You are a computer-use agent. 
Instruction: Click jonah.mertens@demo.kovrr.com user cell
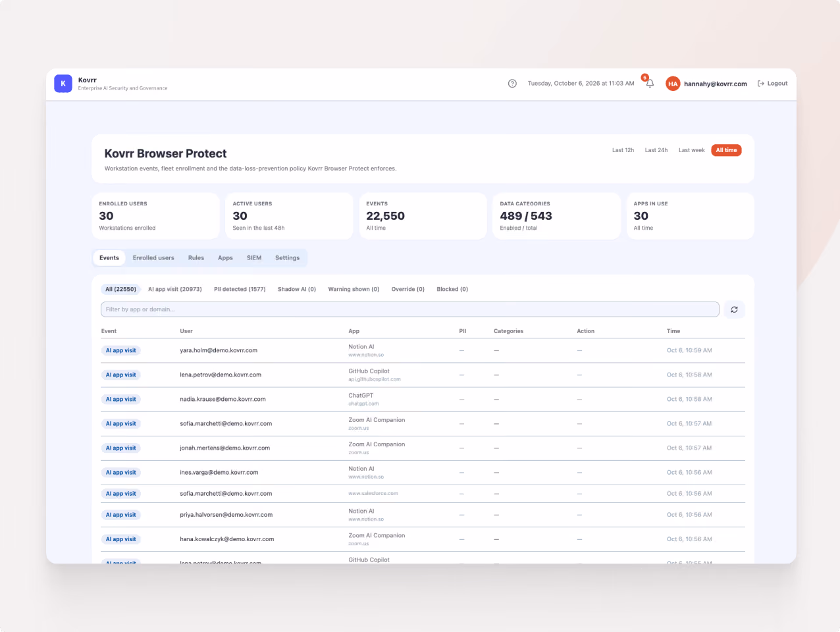(x=225, y=448)
